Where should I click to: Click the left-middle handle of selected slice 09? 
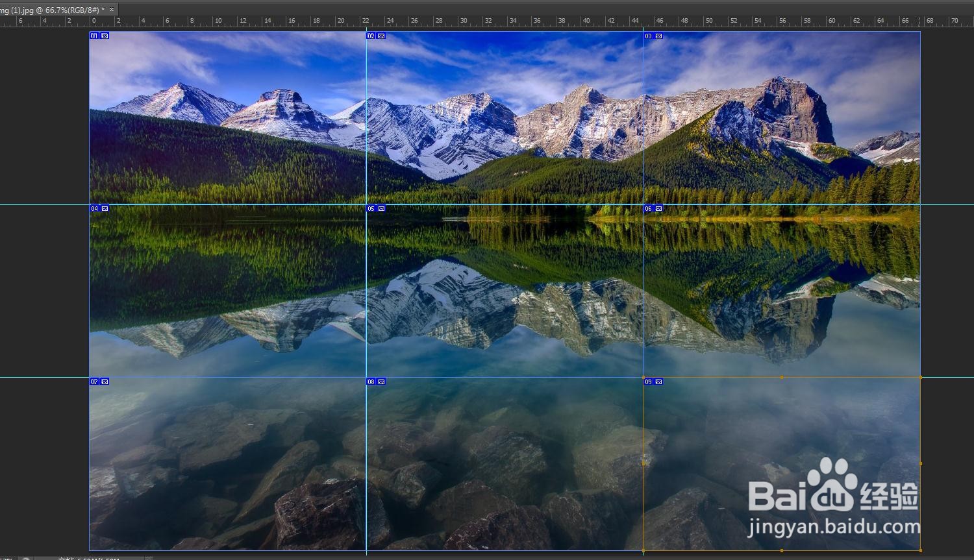(x=643, y=463)
